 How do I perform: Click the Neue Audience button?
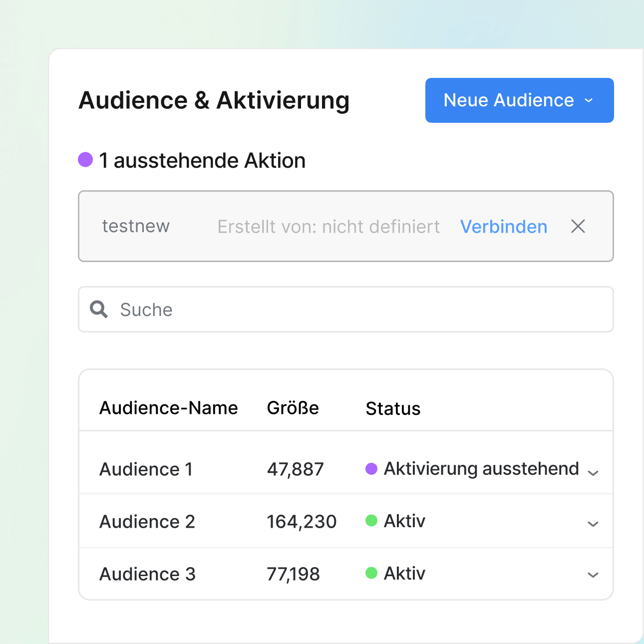(x=508, y=100)
